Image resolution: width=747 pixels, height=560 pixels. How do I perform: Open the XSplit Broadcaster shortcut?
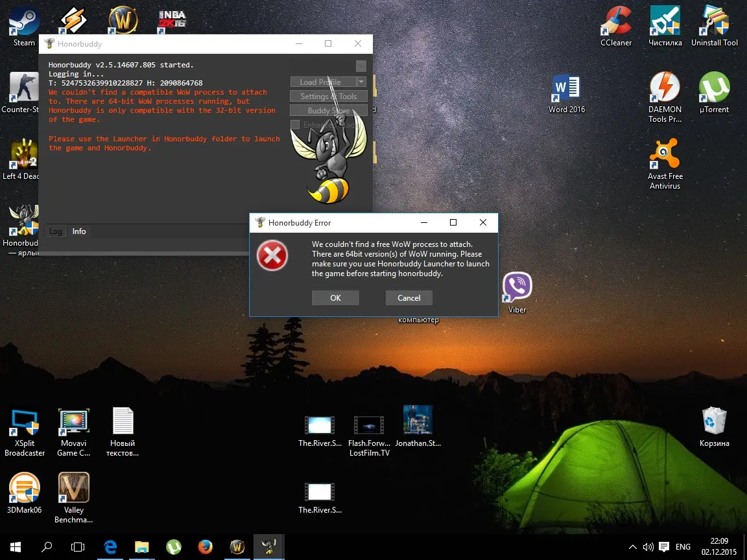pos(25,425)
